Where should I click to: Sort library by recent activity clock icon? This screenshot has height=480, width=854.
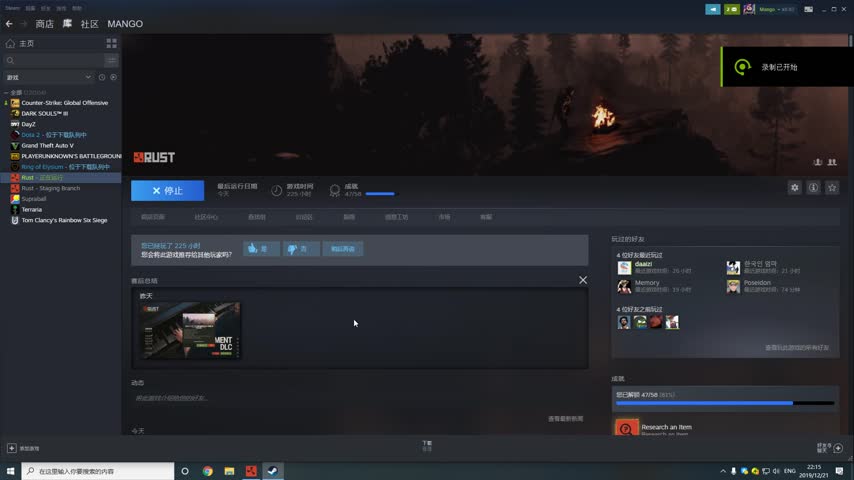tap(102, 77)
